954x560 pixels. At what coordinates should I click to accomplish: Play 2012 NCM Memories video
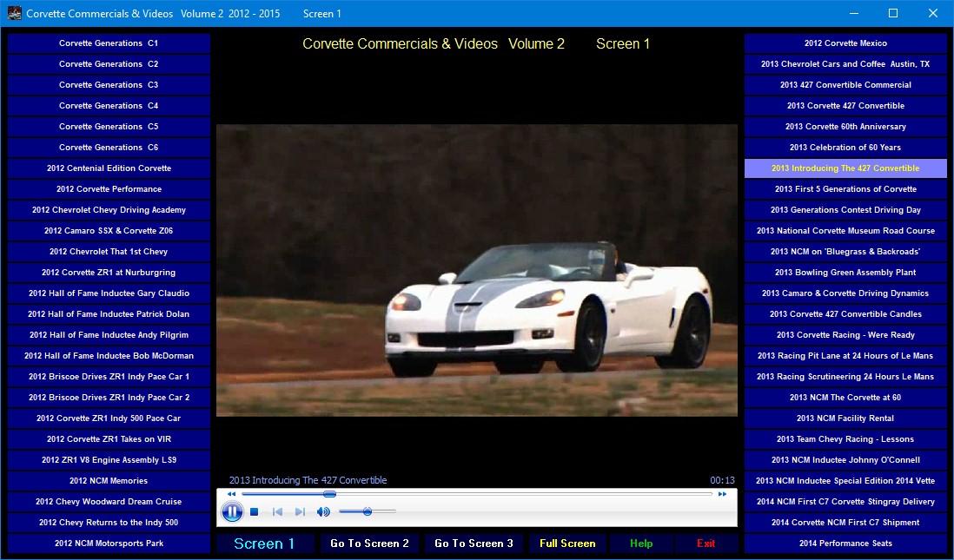coord(109,480)
